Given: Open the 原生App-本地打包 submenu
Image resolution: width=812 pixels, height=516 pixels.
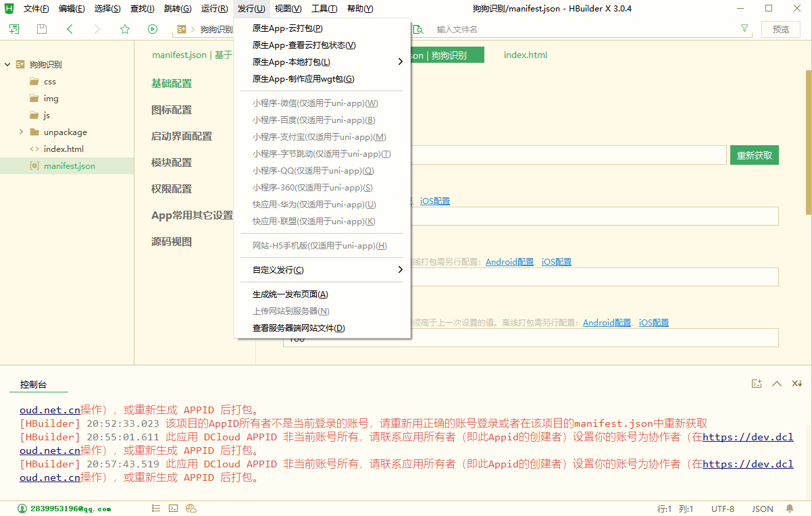Looking at the screenshot, I should 322,61.
